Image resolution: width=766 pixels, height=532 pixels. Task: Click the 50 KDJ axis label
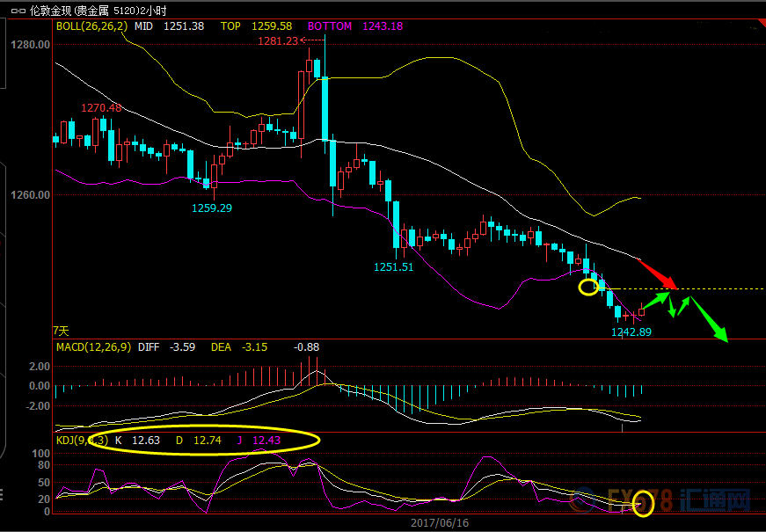coord(44,483)
